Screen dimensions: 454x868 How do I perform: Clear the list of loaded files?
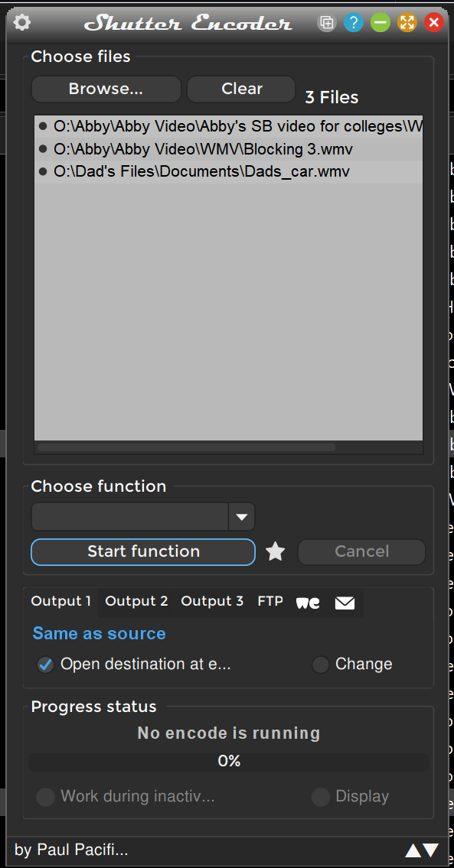(240, 89)
